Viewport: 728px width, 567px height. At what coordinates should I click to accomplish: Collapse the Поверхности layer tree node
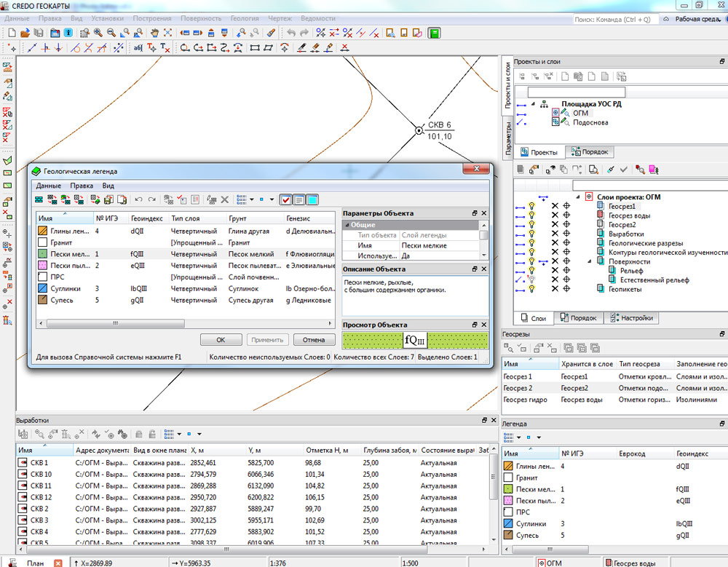(589, 261)
